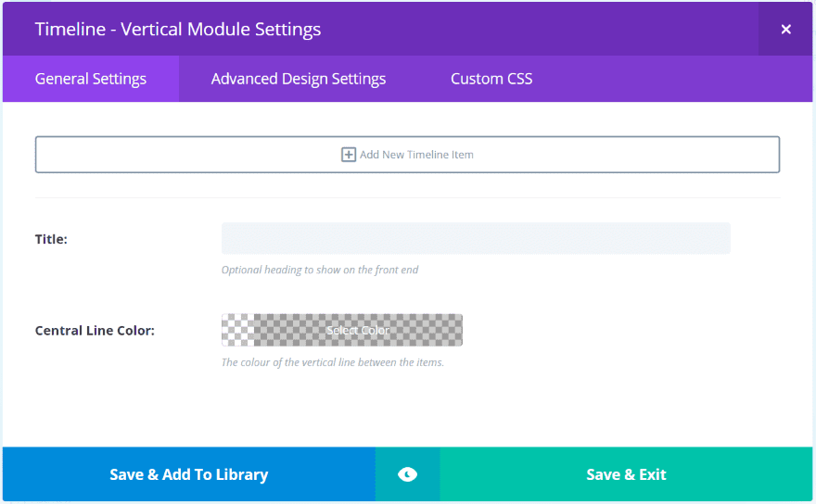Click the lighter transparent preview square of the color picker

pos(237,331)
